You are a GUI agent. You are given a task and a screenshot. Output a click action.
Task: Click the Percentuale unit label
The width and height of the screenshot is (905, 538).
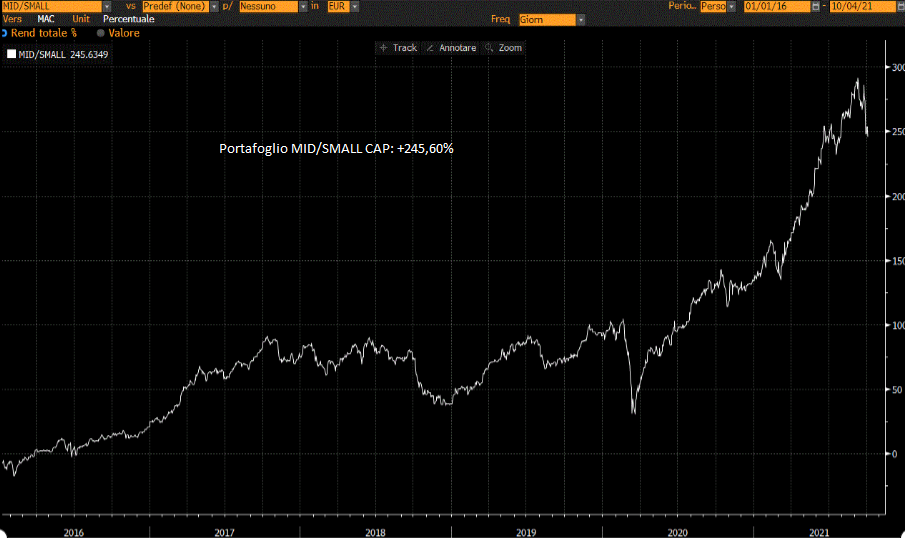pos(129,19)
